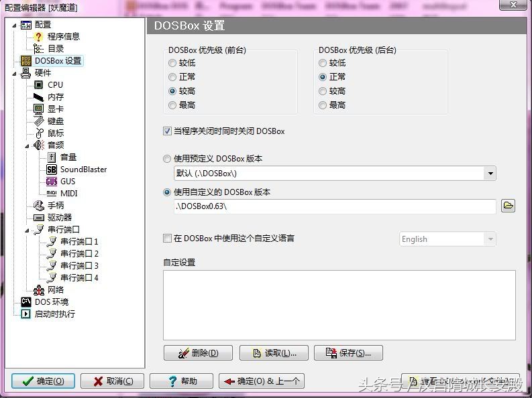Image resolution: width=532 pixels, height=398 pixels.
Task: Enable 在 DOSBox 中使用这个自定义语言 checkbox
Action: [167, 239]
